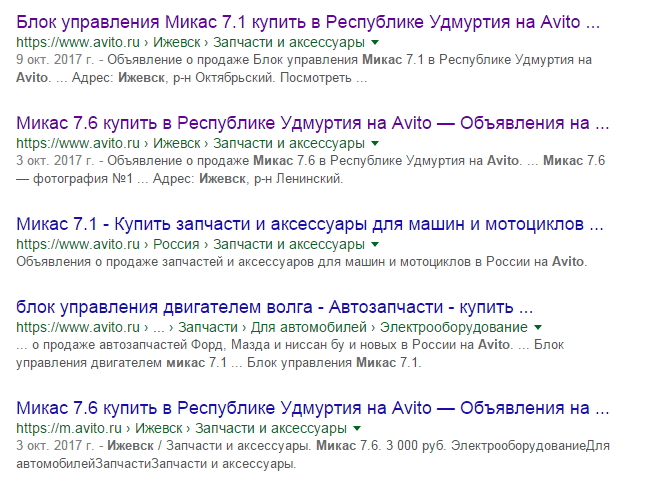The image size is (662, 493).
Task: Open the 'Блок управления Микас 7.1 купить' result title
Action: pos(308,22)
